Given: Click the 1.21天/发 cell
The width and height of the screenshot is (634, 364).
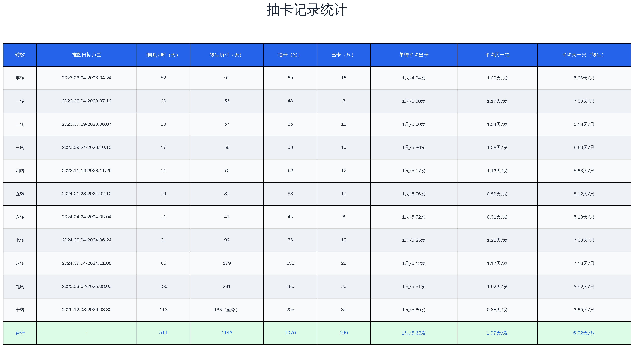Looking at the screenshot, I should [497, 240].
